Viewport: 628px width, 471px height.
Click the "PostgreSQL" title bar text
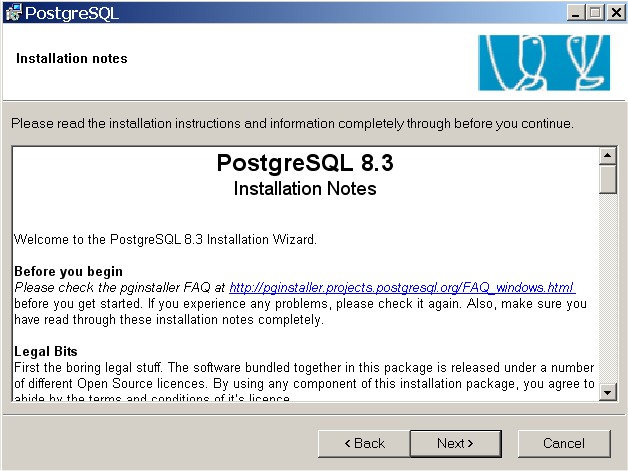point(72,13)
